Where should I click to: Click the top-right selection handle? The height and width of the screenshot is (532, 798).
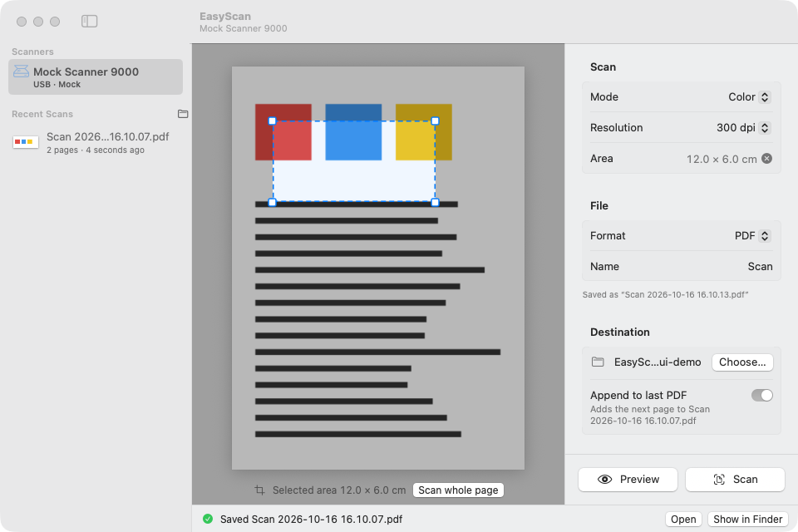435,121
